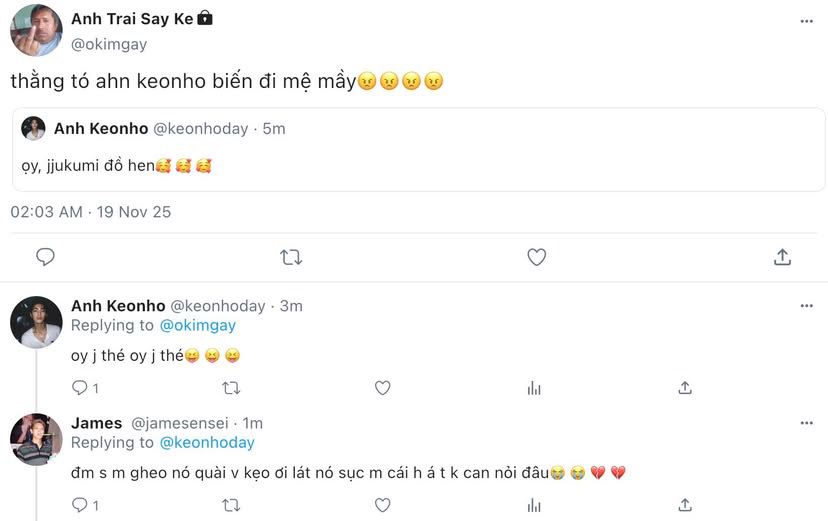Open the @keonhoday mention link in James's reply
828x521 pixels.
pyautogui.click(x=207, y=442)
